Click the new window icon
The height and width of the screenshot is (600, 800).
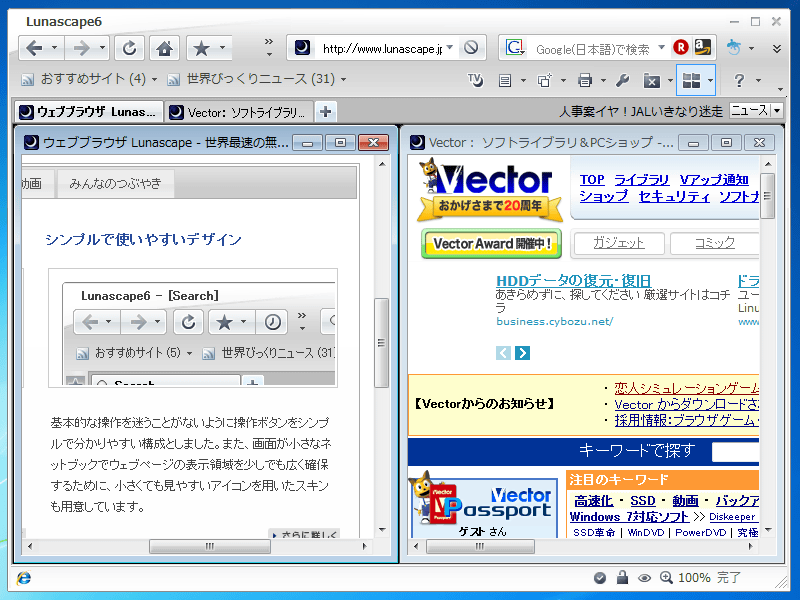(x=545, y=80)
